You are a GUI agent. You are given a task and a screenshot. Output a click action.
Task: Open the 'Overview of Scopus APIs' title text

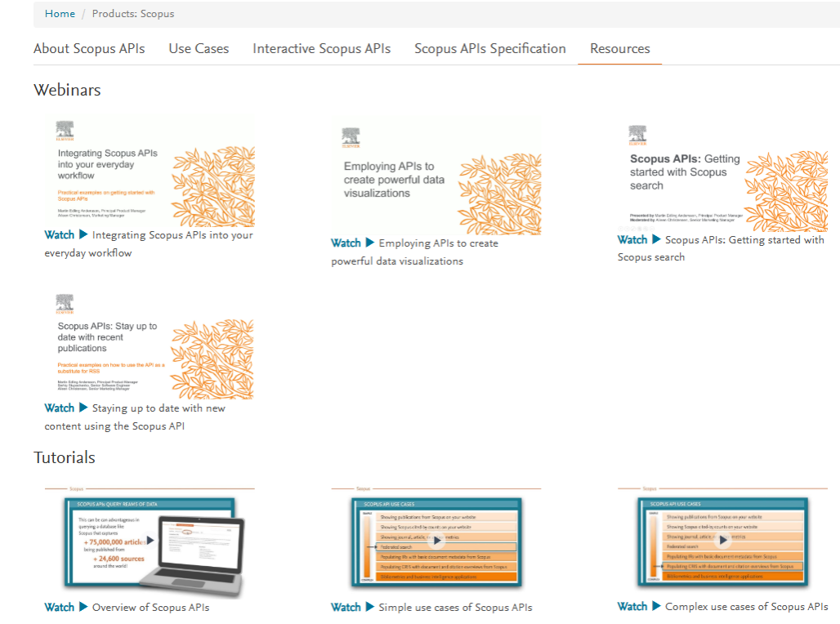(150, 608)
